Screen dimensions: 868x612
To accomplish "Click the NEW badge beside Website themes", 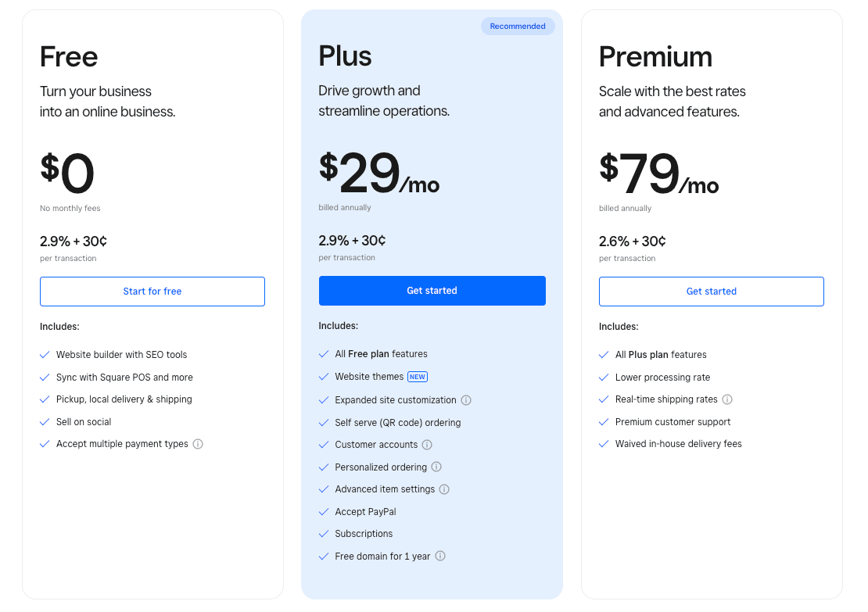I will (418, 377).
